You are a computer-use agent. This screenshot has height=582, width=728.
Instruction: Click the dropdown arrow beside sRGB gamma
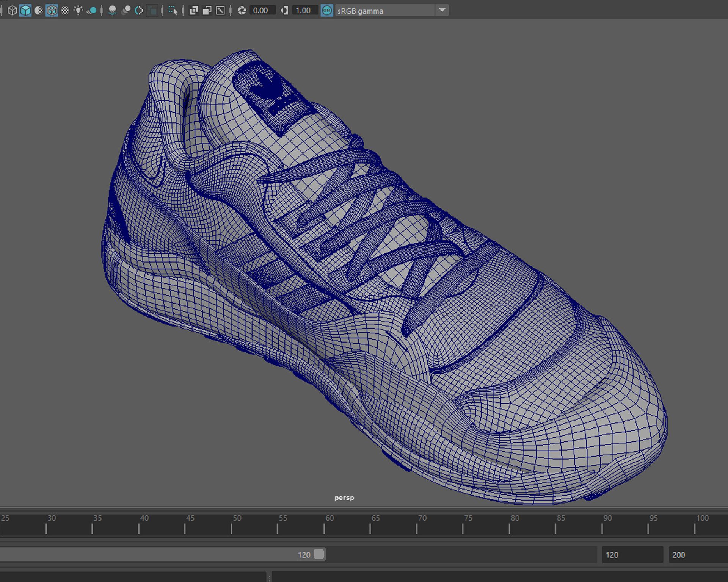pyautogui.click(x=442, y=11)
